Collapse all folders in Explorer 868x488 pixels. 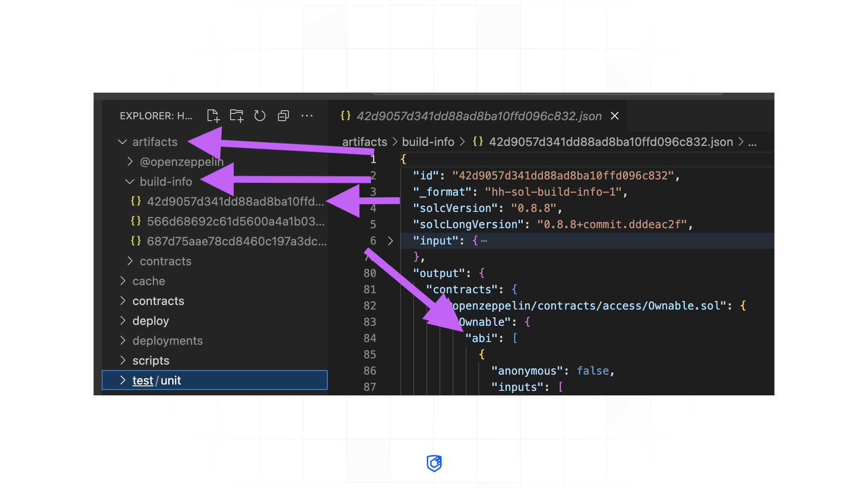tap(283, 116)
